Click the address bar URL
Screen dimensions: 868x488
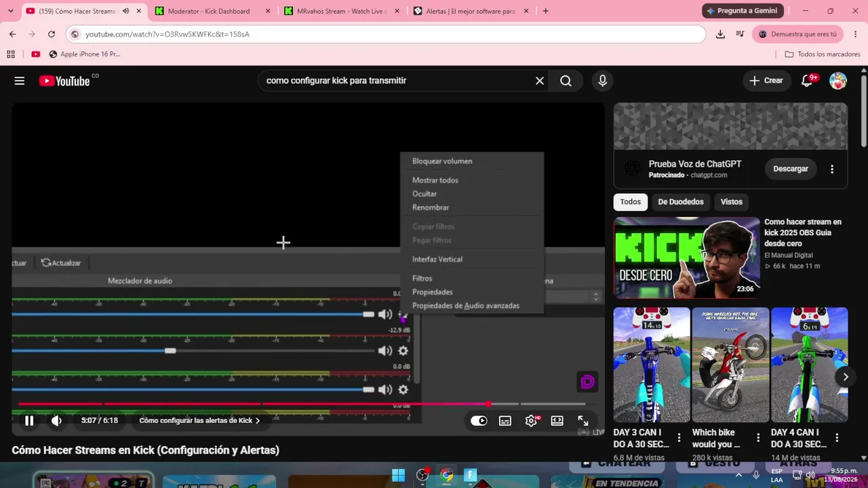167,34
